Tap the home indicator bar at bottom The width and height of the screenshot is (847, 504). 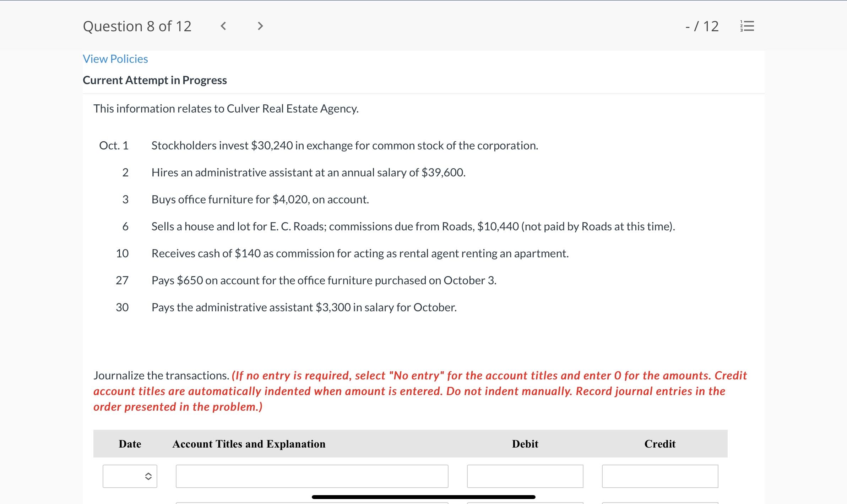[x=423, y=497]
